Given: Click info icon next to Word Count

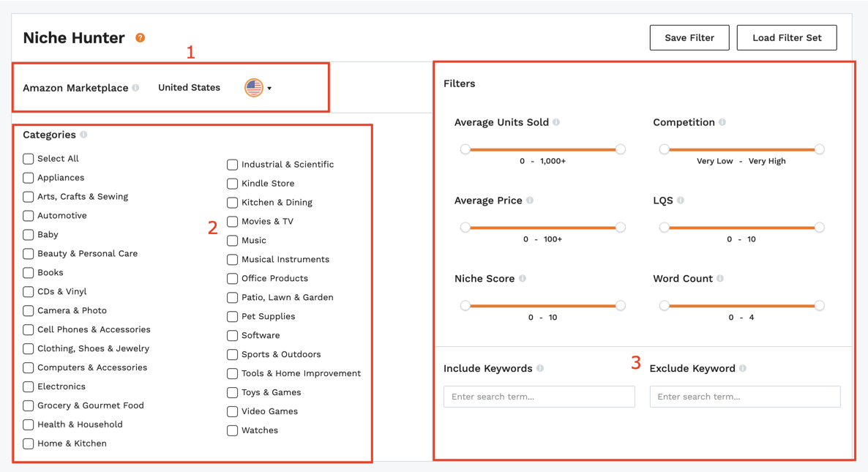Looking at the screenshot, I should 720,278.
